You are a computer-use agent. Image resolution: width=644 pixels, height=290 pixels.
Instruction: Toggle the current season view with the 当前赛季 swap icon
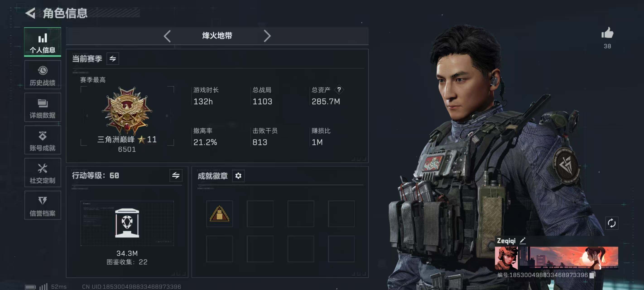[x=113, y=58]
